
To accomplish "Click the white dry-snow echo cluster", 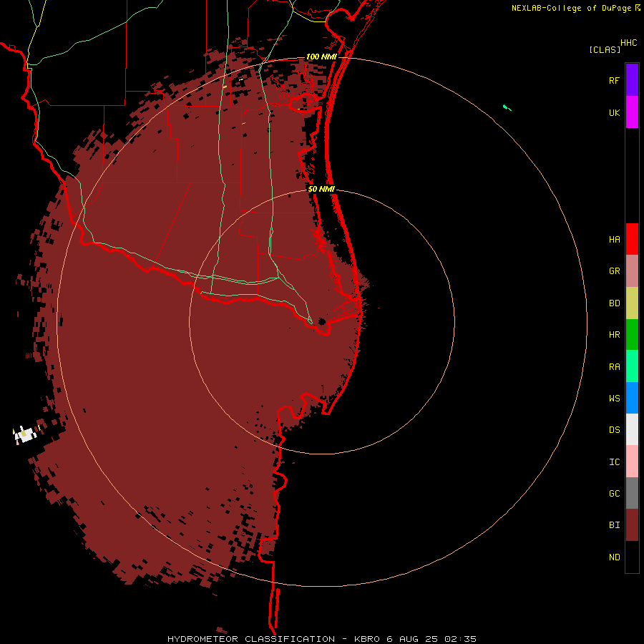I will (26, 435).
